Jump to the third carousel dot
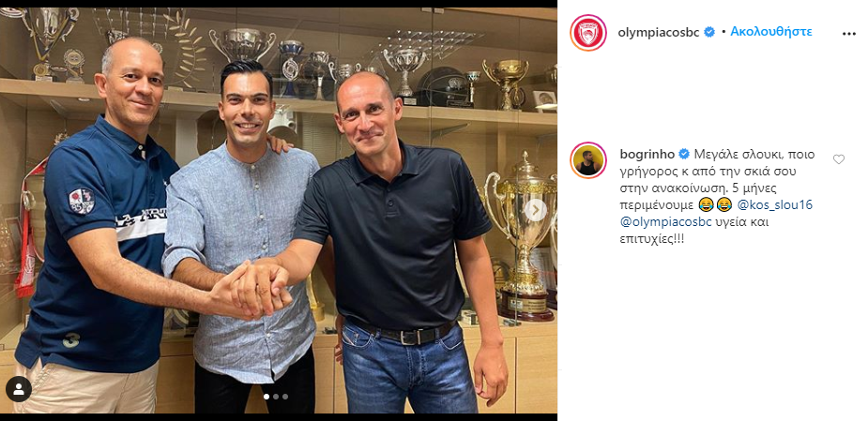 click(x=285, y=397)
